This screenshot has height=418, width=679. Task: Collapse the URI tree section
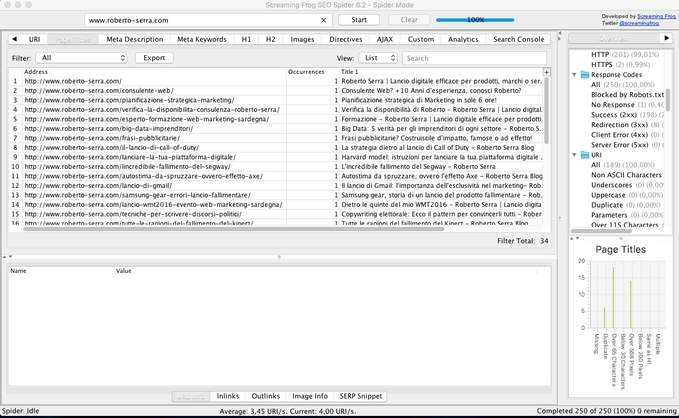pos(574,155)
